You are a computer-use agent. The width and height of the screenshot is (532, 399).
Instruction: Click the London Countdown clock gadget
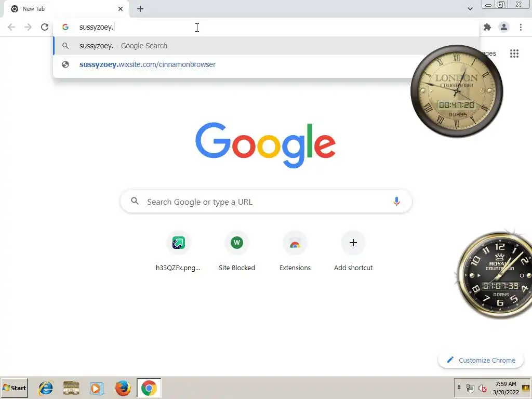point(457,91)
